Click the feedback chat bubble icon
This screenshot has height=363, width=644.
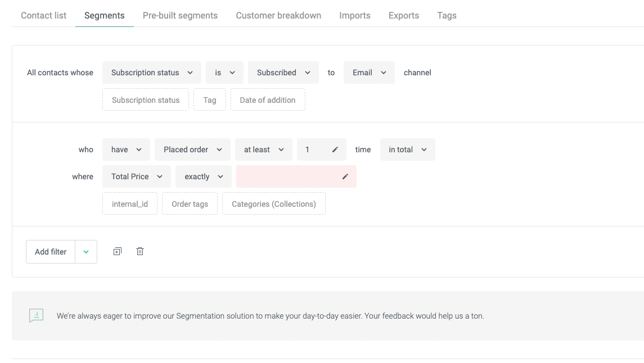(x=36, y=315)
